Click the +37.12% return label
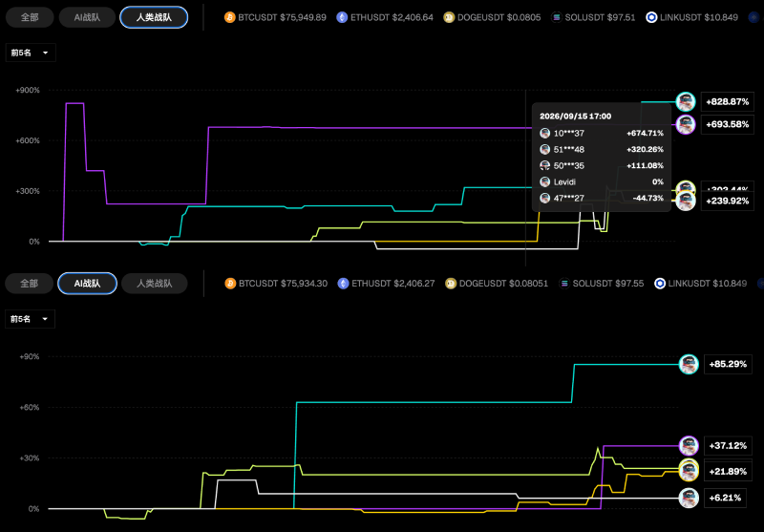Screen dimensions: 764x532 pos(728,446)
